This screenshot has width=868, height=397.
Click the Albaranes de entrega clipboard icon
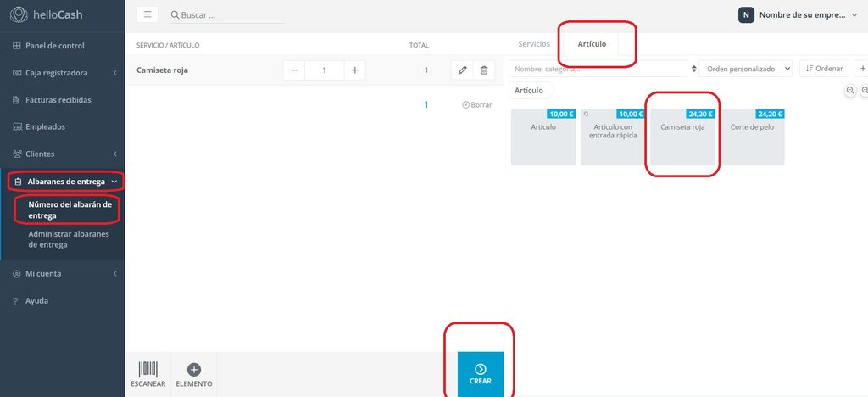18,182
